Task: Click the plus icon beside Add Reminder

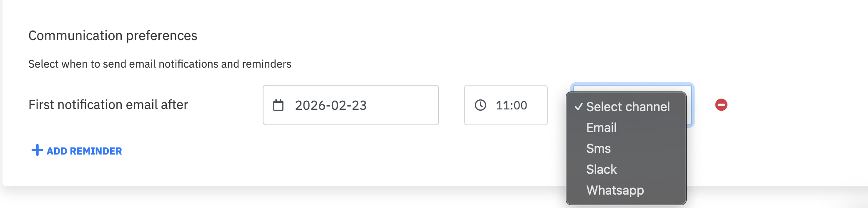Action: click(37, 150)
